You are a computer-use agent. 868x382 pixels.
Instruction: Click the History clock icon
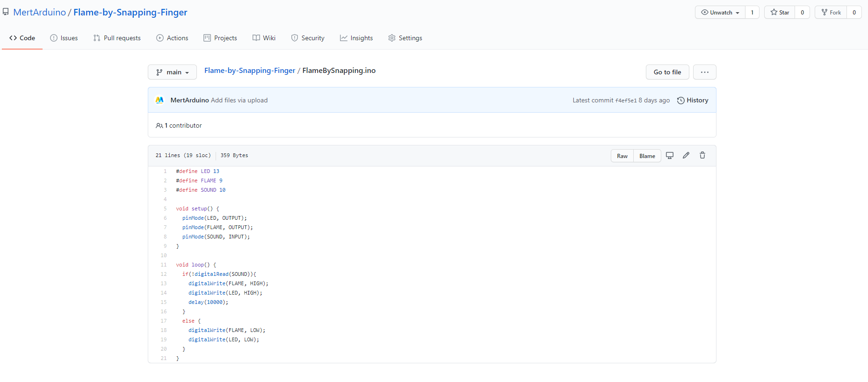pyautogui.click(x=681, y=101)
